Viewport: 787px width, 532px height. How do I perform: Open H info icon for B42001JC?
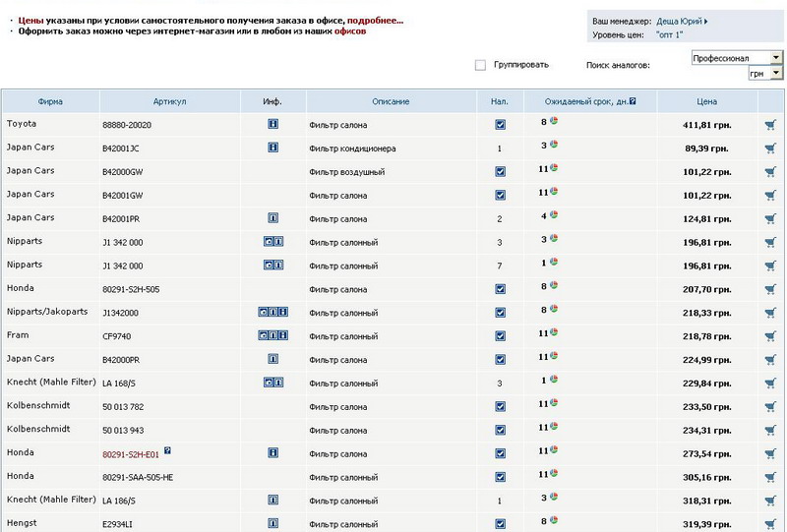point(273,148)
